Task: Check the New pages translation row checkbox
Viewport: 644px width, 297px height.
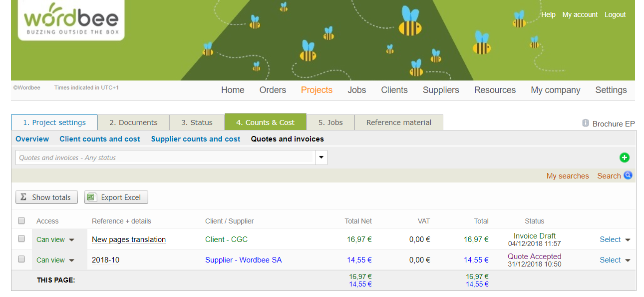Action: [21, 239]
